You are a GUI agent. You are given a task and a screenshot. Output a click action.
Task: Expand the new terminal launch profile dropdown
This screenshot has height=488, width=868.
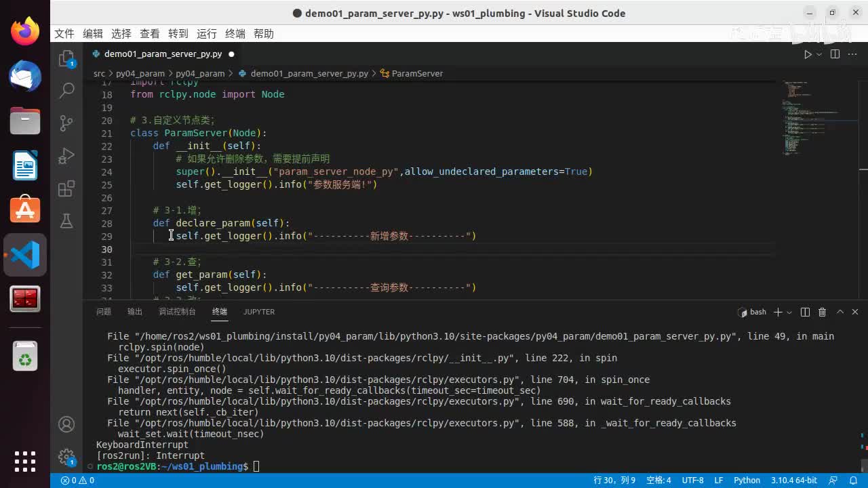tap(789, 312)
